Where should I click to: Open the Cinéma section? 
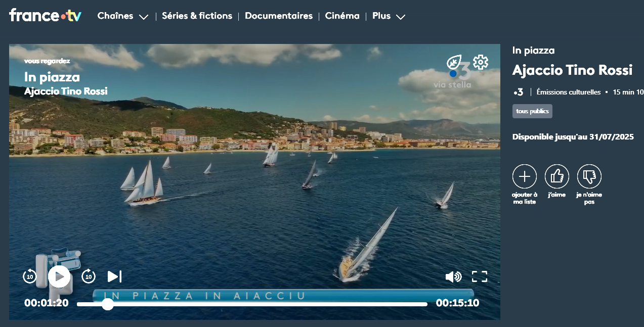point(342,16)
